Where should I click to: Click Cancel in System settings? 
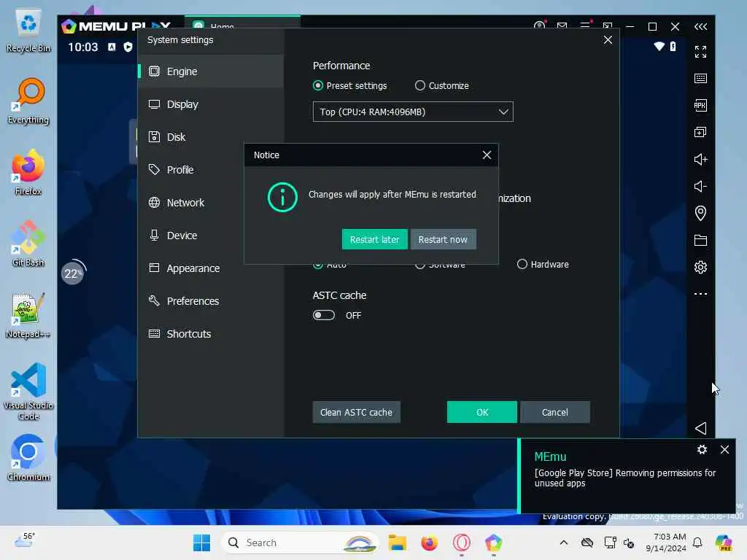pos(555,413)
